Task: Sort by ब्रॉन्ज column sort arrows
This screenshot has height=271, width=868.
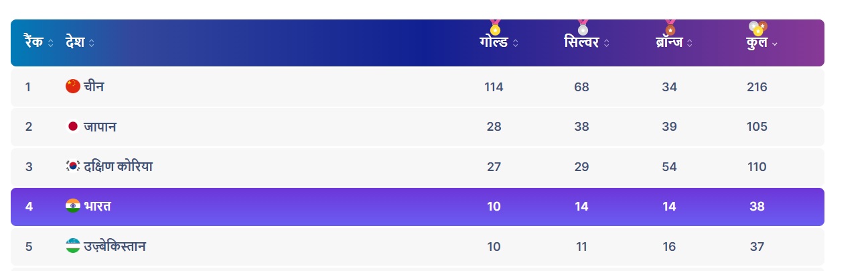Action: pos(689,44)
